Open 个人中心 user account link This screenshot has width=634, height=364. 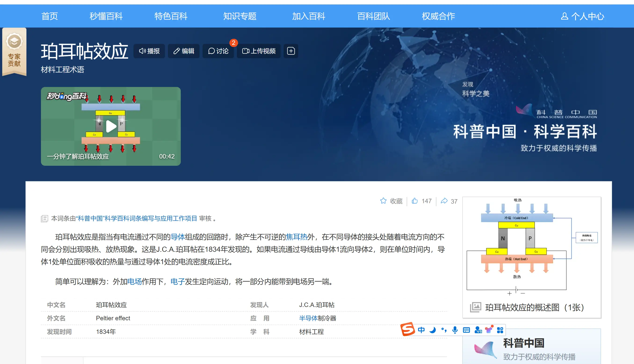[582, 16]
